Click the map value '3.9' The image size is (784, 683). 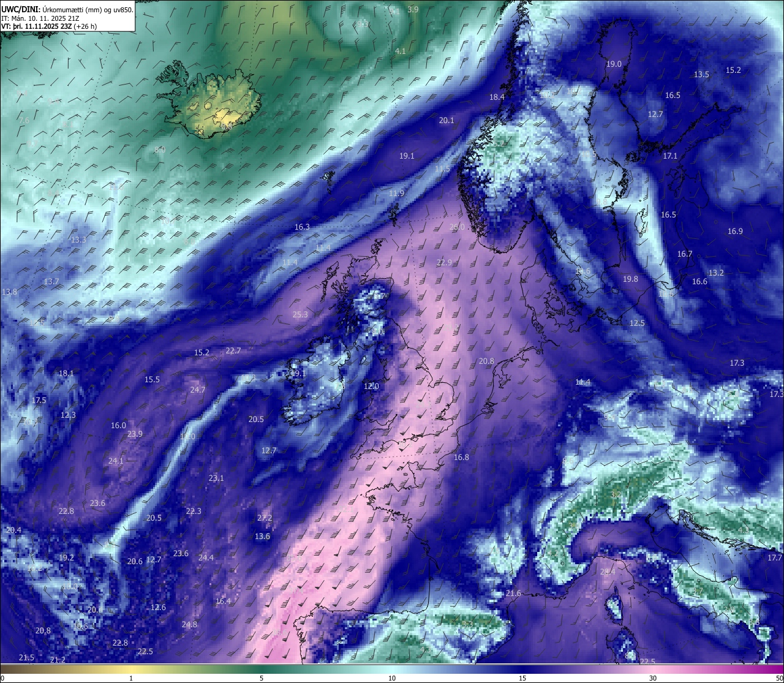[x=413, y=9]
